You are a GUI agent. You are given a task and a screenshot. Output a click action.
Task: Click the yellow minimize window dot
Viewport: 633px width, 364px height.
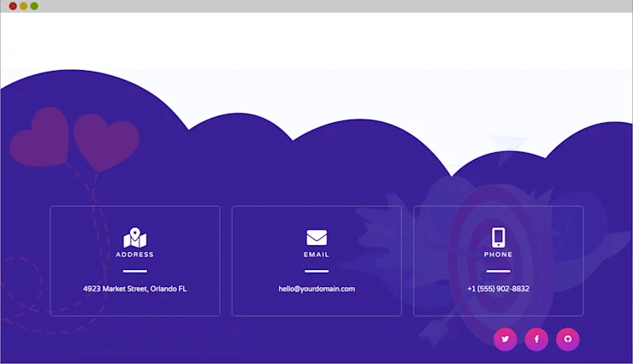23,6
